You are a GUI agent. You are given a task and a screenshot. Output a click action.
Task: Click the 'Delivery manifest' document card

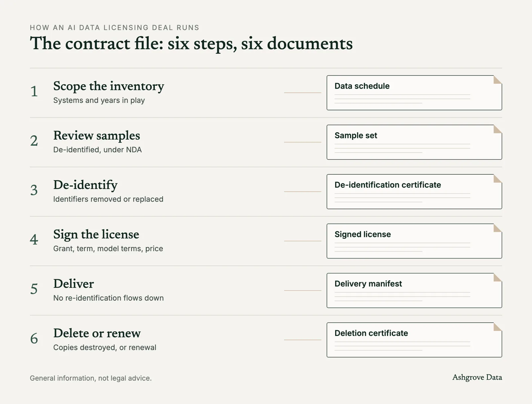click(x=414, y=291)
